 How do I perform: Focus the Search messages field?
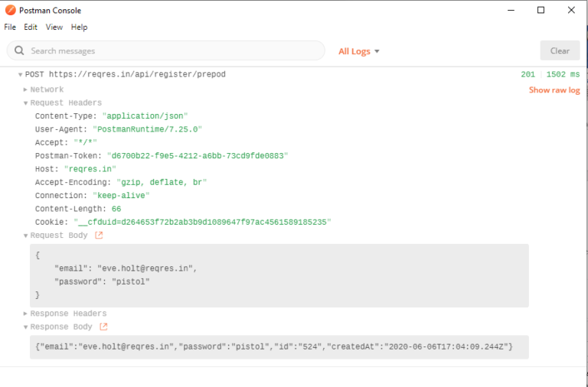tap(165, 50)
